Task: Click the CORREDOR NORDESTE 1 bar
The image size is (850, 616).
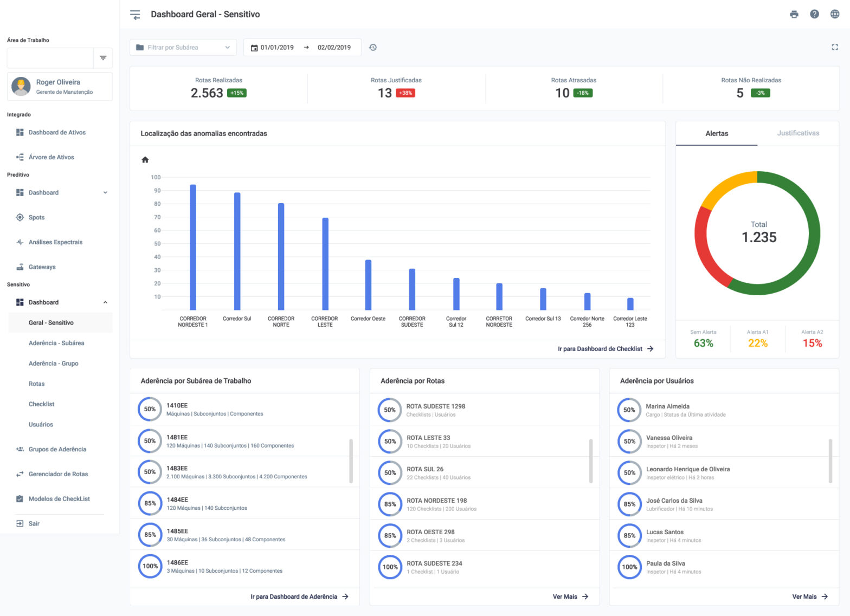Action: 193,249
